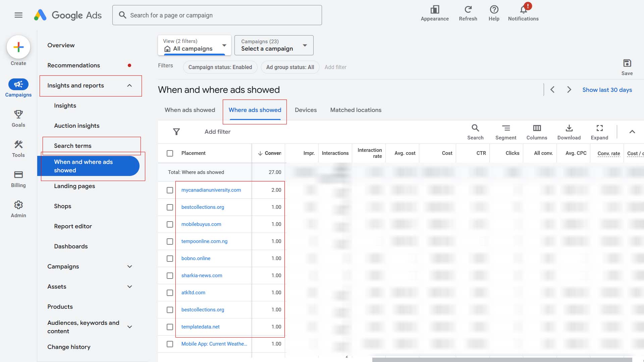Check the sharkia-news.com row
This screenshot has height=362, width=644.
click(x=170, y=276)
